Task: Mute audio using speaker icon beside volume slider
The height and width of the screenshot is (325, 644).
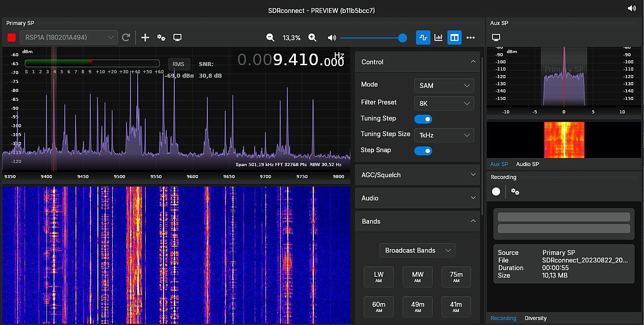Action: pyautogui.click(x=332, y=38)
